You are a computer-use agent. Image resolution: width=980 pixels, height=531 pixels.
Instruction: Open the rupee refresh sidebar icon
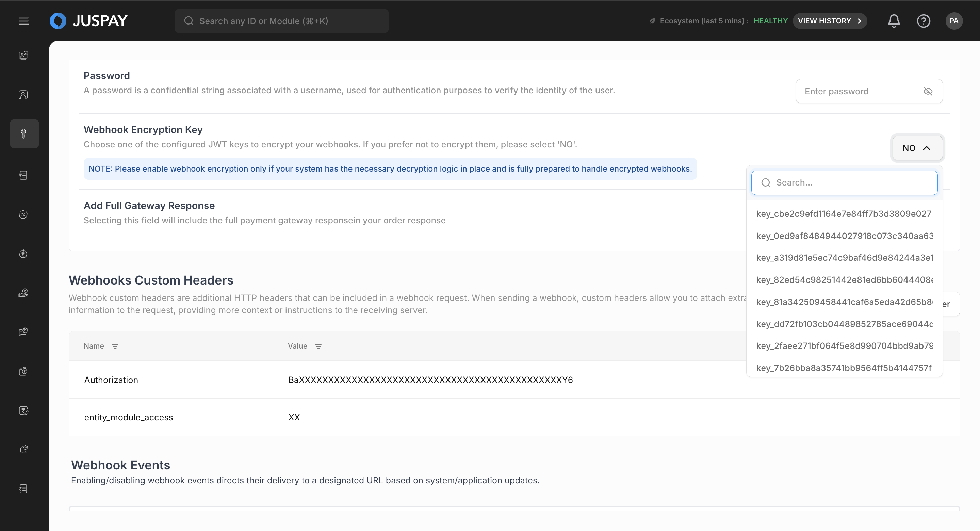click(x=23, y=254)
